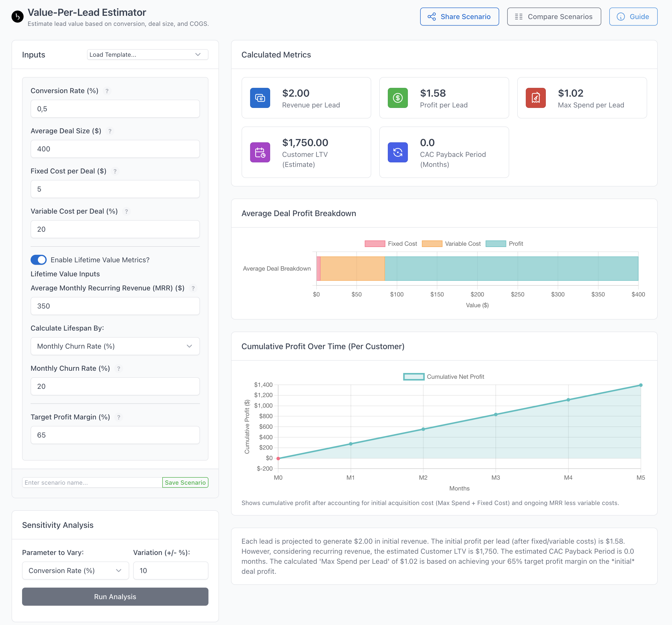Disable the Enable Lifetime Value Metrics toggle

coord(39,260)
